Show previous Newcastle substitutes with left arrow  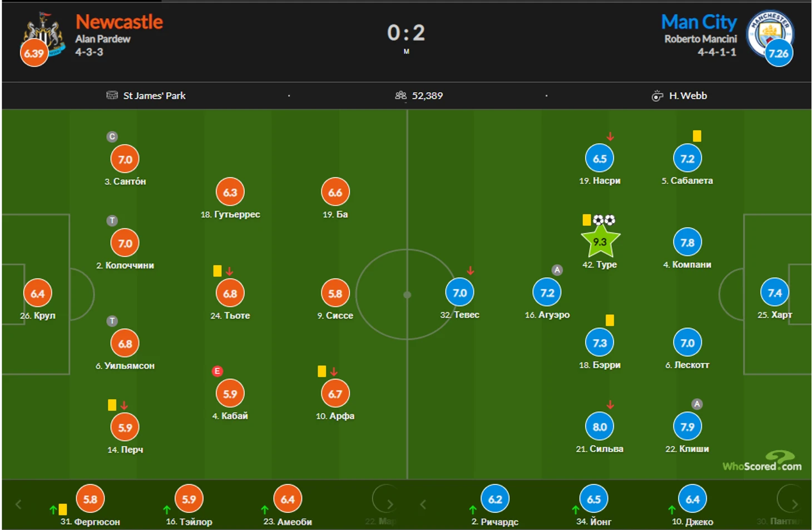point(18,504)
